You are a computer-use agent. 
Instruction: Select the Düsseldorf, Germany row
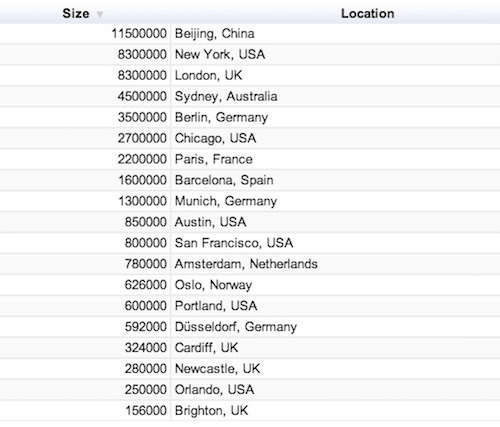[x=250, y=327]
